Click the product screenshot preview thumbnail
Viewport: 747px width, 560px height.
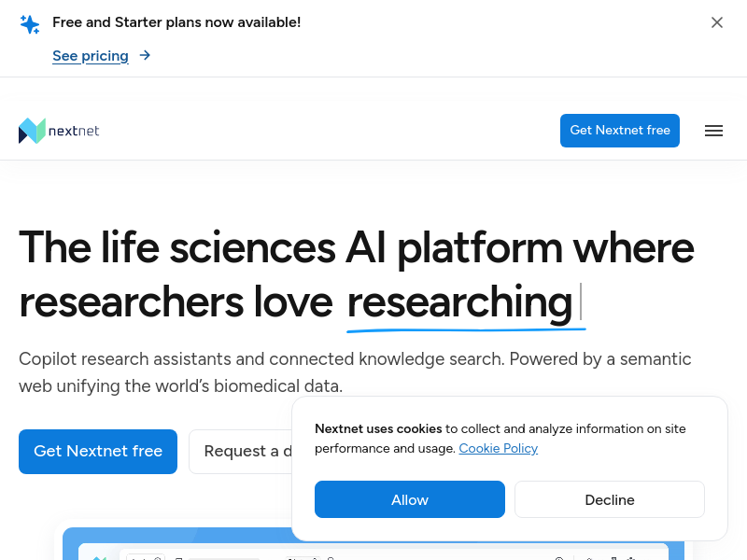tap(177, 545)
